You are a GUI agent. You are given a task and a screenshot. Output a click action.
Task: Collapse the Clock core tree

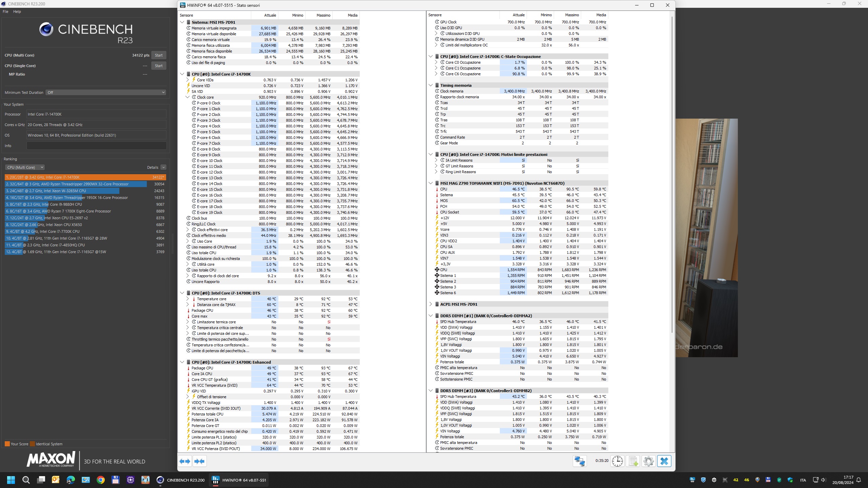coord(188,97)
